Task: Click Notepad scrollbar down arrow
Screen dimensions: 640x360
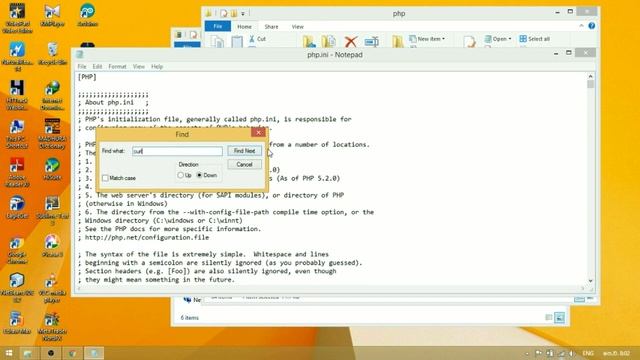Action: tap(590, 281)
